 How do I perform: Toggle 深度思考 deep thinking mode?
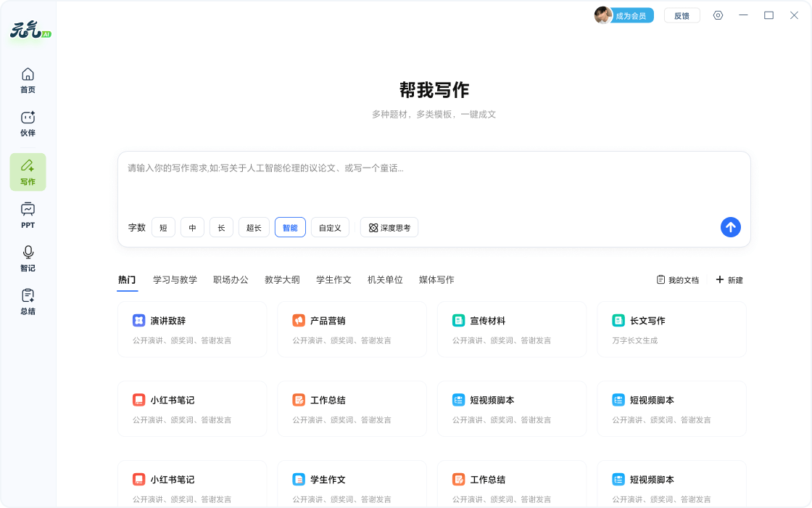389,228
